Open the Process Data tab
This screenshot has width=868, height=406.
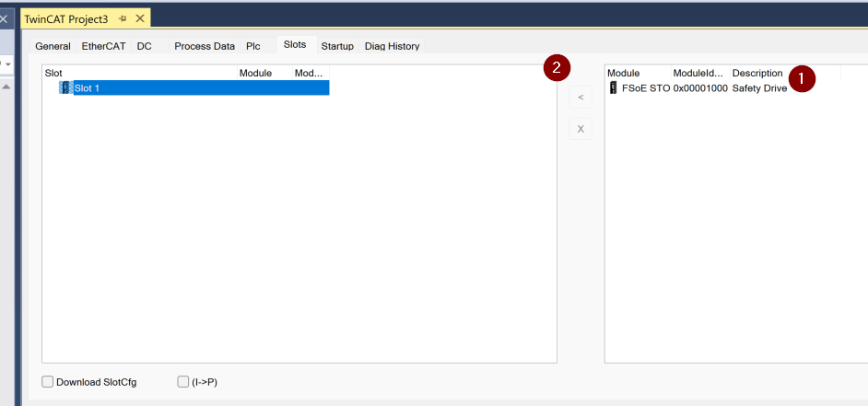point(205,46)
